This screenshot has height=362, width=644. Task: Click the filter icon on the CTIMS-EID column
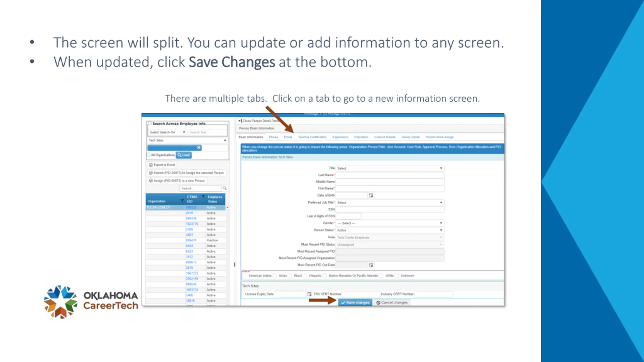point(203,197)
